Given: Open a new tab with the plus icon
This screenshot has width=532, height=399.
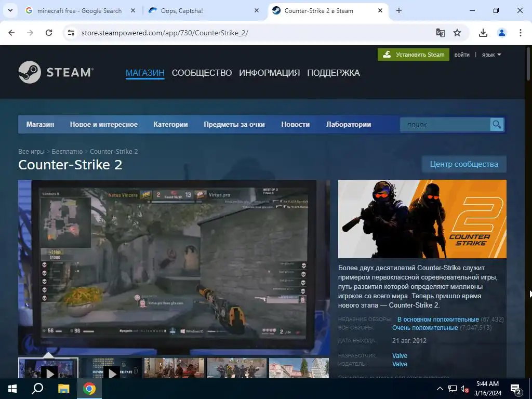Looking at the screenshot, I should tap(399, 10).
